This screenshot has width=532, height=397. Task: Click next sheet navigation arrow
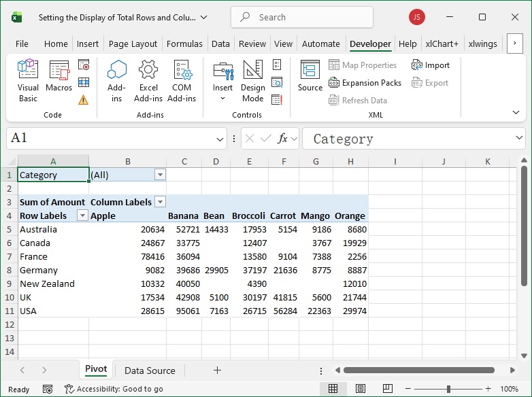(x=44, y=370)
